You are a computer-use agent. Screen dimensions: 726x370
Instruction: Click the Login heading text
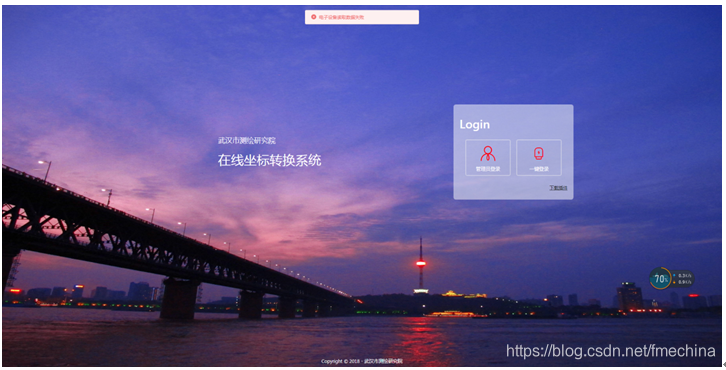[x=475, y=125]
